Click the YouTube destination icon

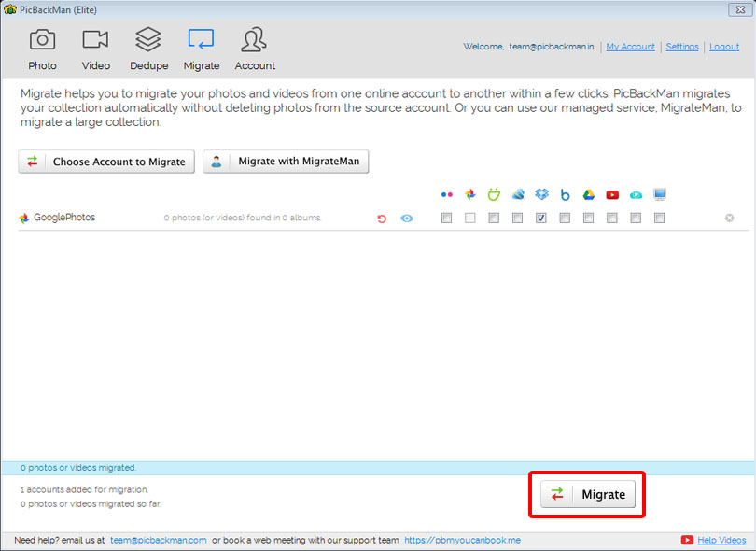tap(612, 195)
